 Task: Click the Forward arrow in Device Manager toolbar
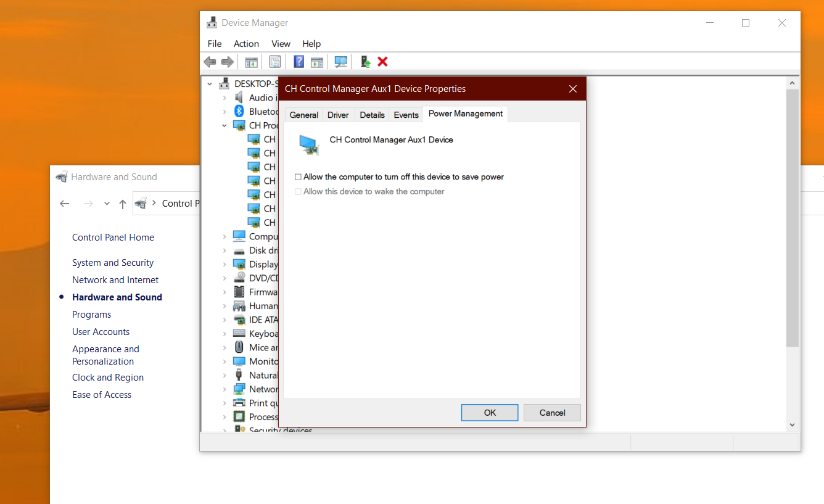coord(228,62)
